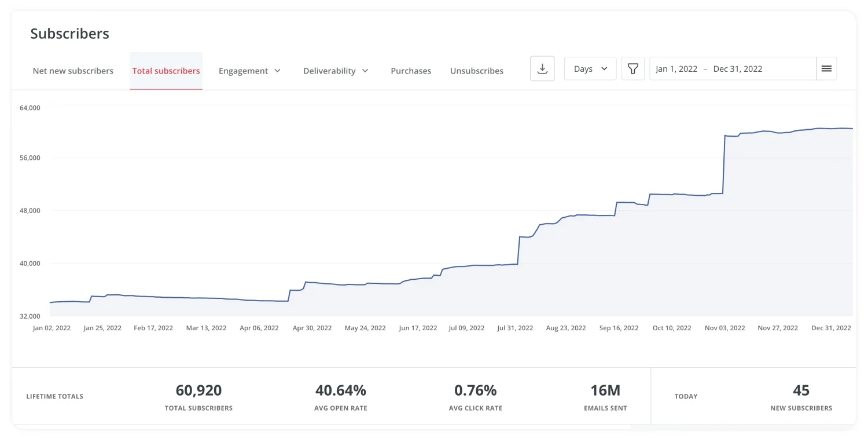Click the hamburger menu beside date range
This screenshot has height=442, width=868.
tap(826, 69)
